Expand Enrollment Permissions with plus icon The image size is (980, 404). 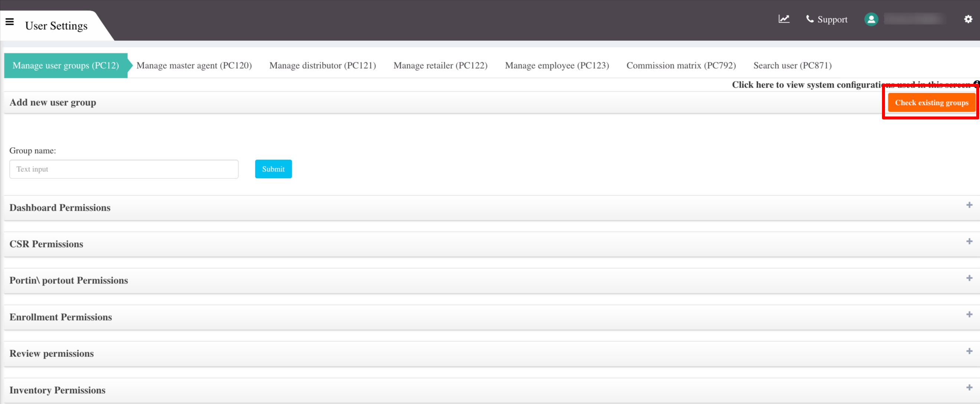pos(969,314)
